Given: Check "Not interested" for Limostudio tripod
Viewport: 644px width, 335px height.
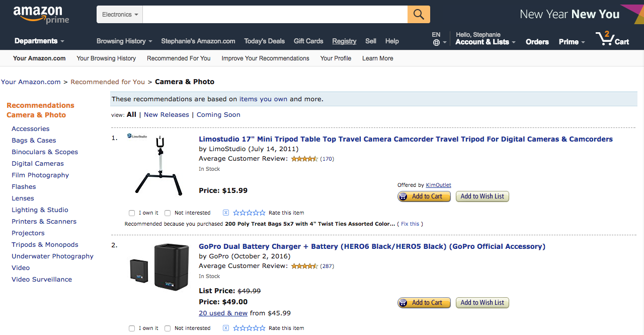Looking at the screenshot, I should (168, 213).
